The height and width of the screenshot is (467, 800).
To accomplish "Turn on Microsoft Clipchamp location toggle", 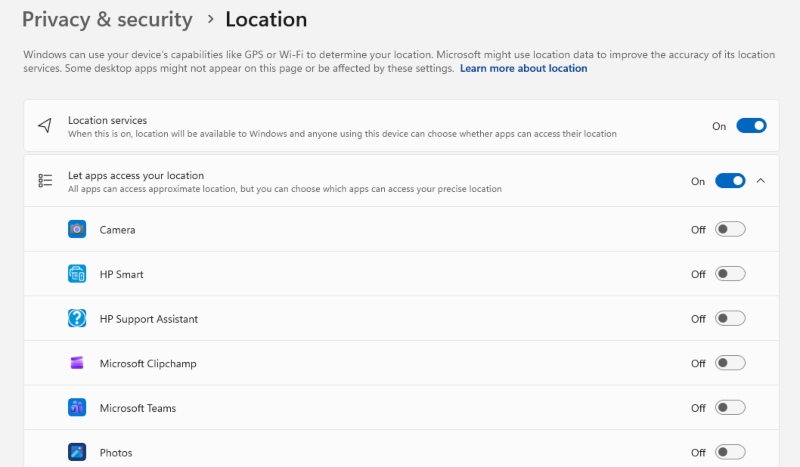I will [730, 363].
